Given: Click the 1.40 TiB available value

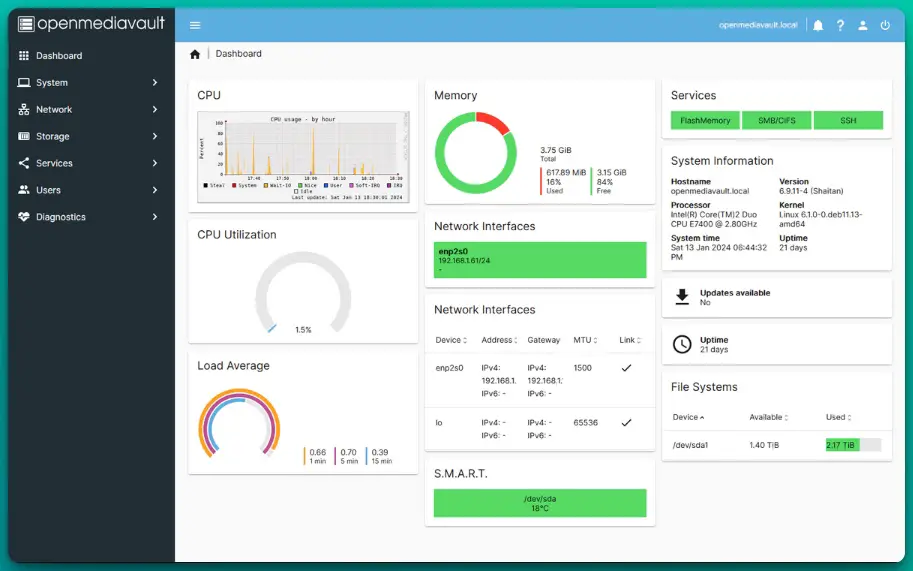Looking at the screenshot, I should tap(764, 445).
